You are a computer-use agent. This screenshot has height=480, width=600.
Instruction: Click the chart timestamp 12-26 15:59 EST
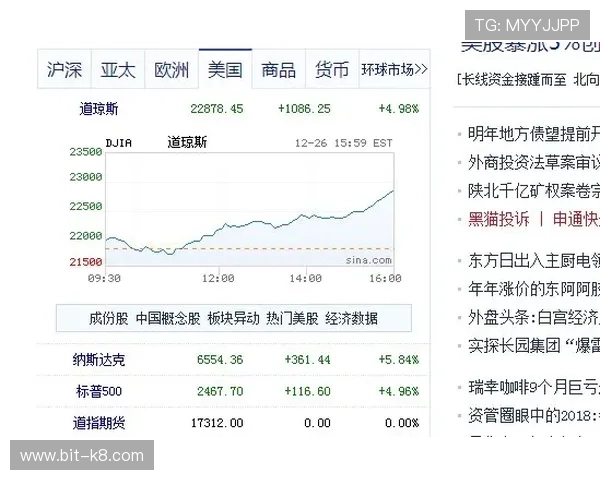pos(344,143)
